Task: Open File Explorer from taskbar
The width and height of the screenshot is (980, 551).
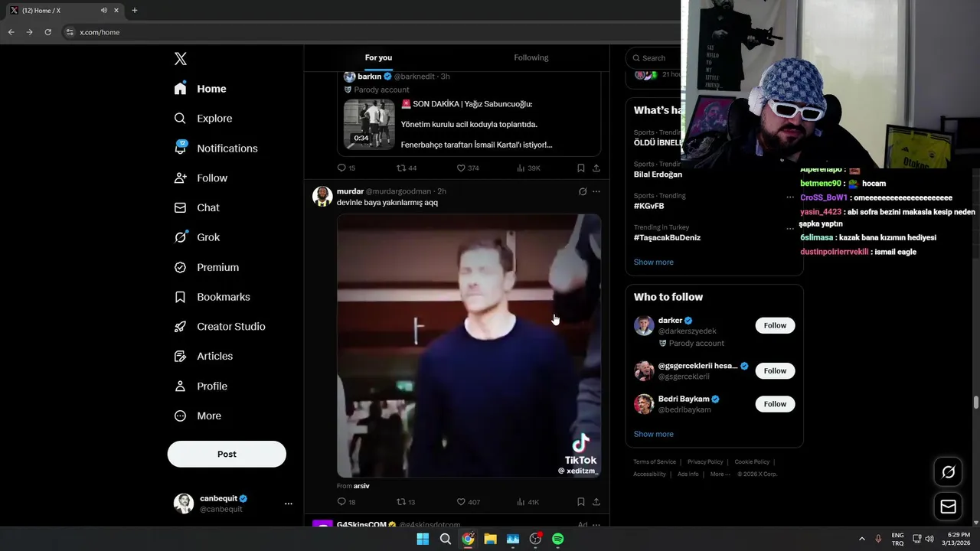Action: pos(490,539)
